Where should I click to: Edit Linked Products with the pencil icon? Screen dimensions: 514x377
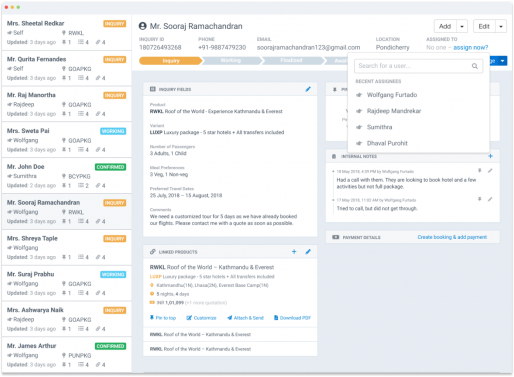pyautogui.click(x=308, y=252)
